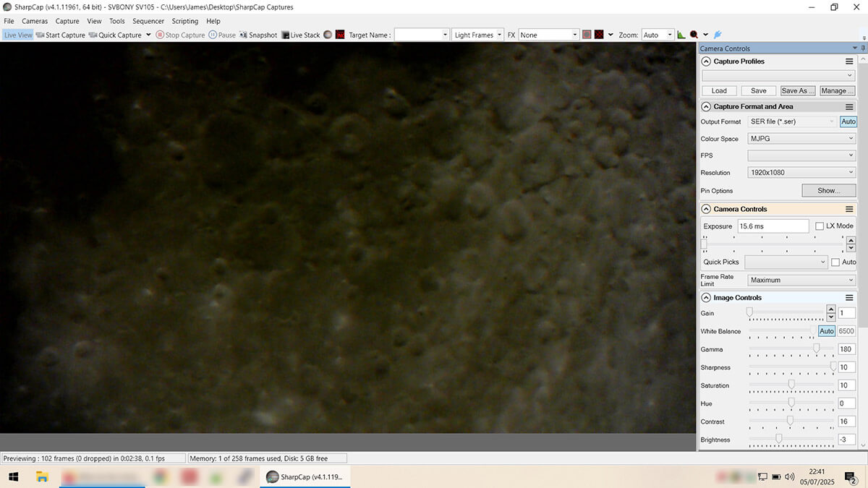Take a Snapshot of the current frame
Image resolution: width=868 pixels, height=488 pixels.
[x=258, y=35]
